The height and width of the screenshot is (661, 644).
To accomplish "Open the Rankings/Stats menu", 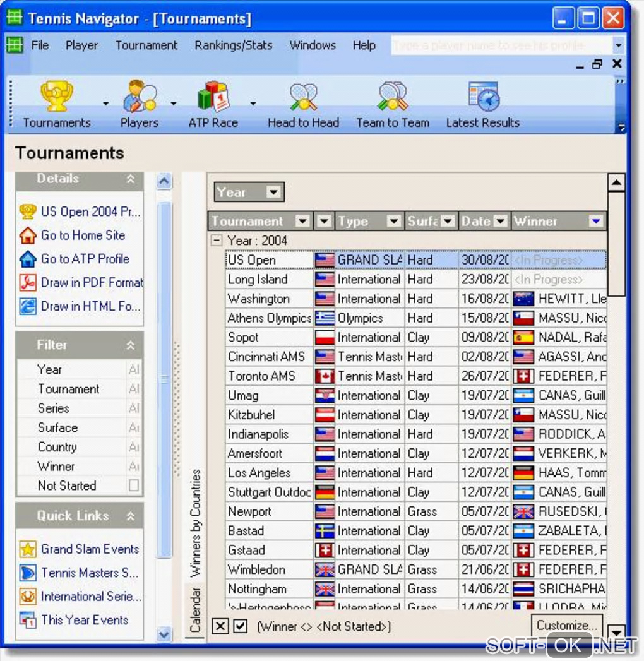I will pyautogui.click(x=234, y=45).
